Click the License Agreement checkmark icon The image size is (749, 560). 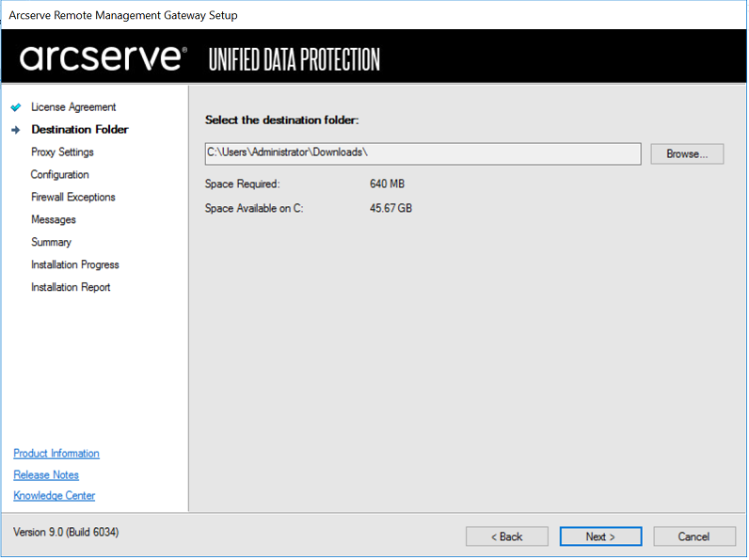pos(16,107)
